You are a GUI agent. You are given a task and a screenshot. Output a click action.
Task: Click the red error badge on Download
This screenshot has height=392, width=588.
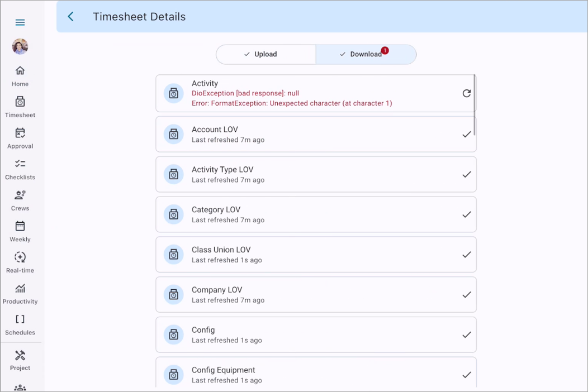click(385, 50)
